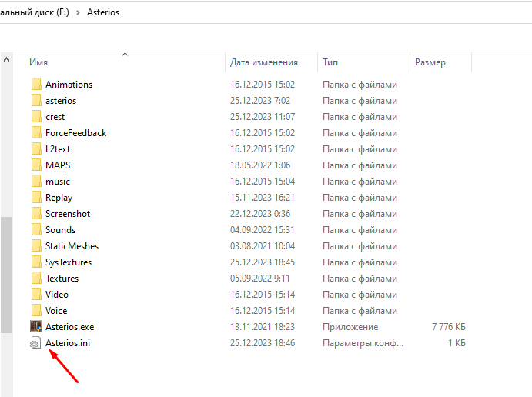Click the date 03.08.2021 10:04
The image size is (532, 397).
[263, 246]
